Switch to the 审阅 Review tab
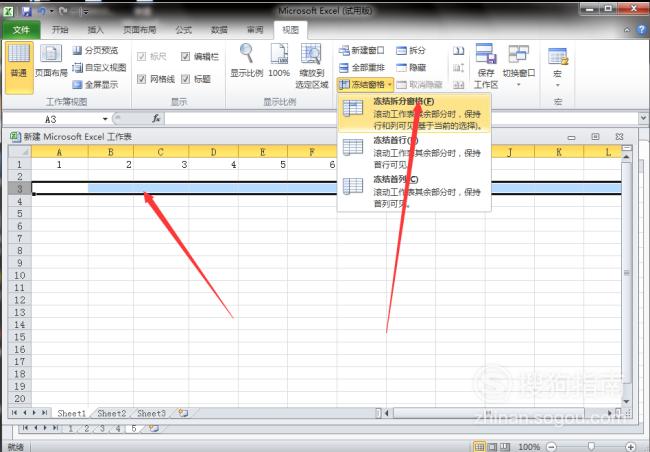 click(255, 30)
